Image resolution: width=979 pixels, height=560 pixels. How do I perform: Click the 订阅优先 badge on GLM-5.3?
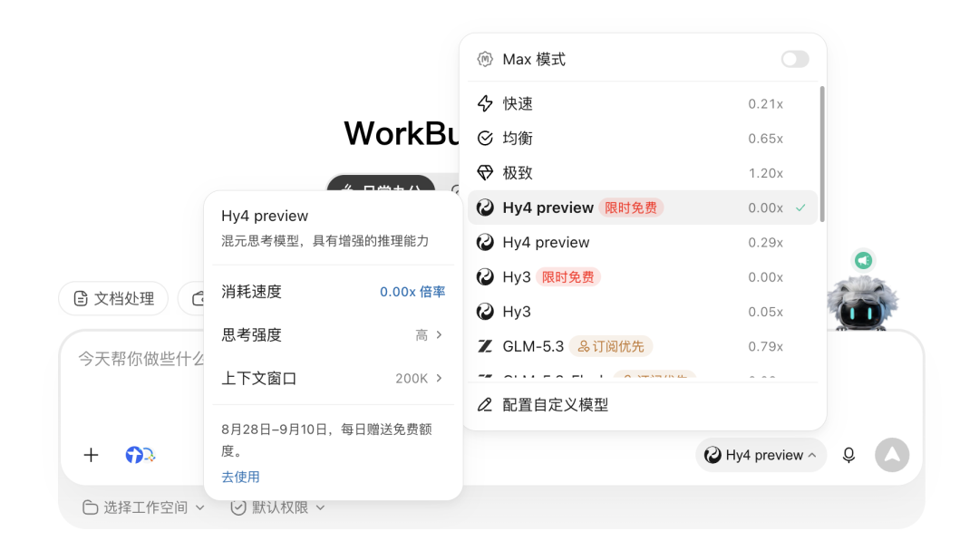(611, 346)
